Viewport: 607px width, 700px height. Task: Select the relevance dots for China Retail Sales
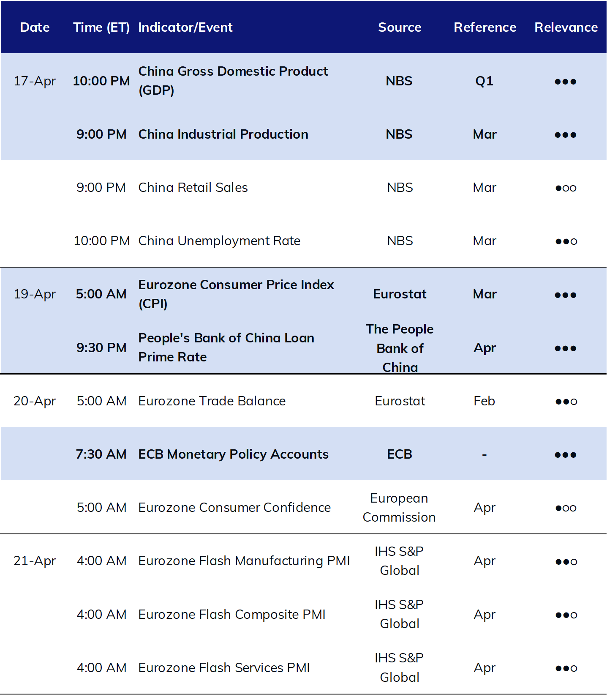pyautogui.click(x=566, y=188)
